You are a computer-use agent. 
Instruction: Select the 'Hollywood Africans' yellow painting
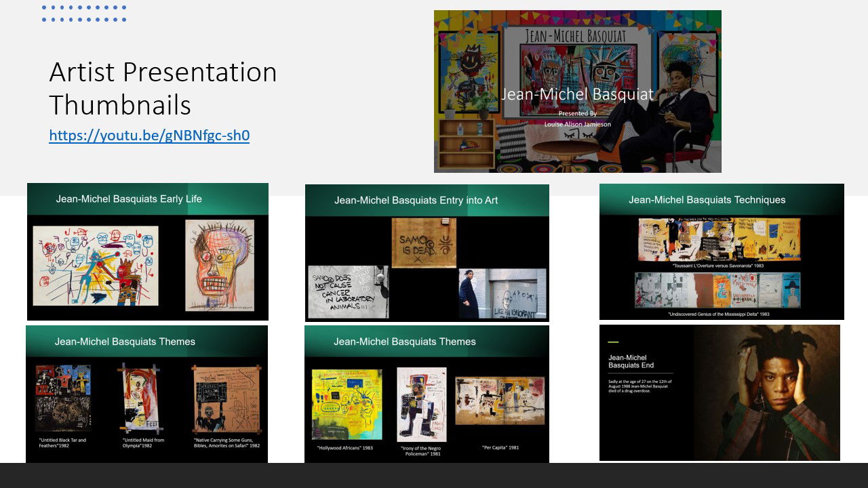tap(347, 404)
